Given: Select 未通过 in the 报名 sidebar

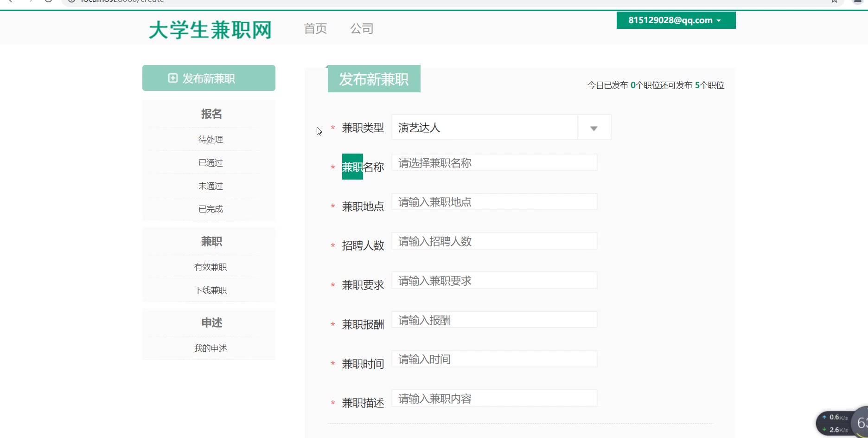Looking at the screenshot, I should (x=211, y=186).
